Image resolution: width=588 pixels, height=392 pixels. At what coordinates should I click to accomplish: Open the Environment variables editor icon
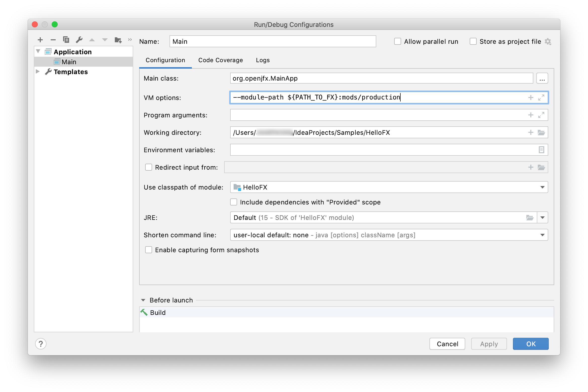(x=541, y=150)
